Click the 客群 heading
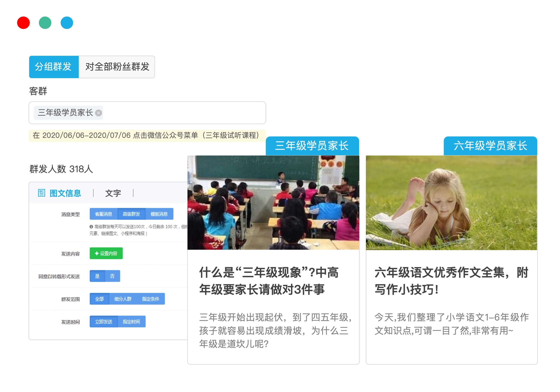This screenshot has height=392, width=560. click(38, 91)
